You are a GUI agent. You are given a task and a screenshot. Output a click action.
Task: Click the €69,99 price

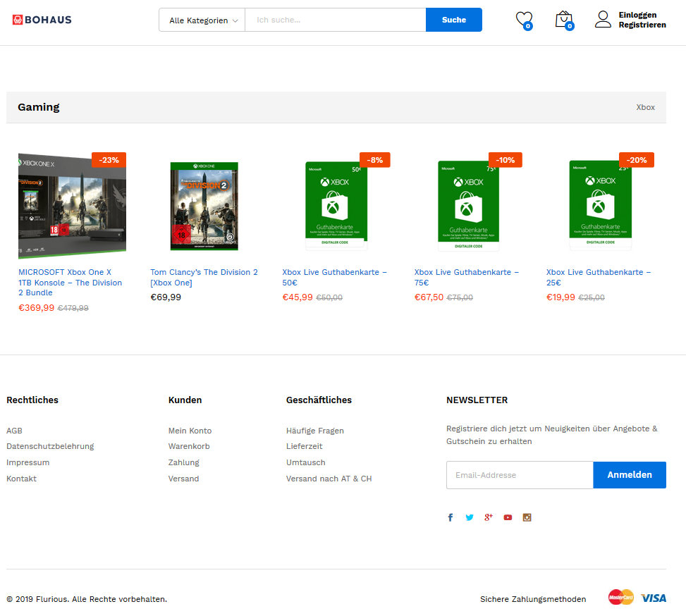(x=166, y=297)
